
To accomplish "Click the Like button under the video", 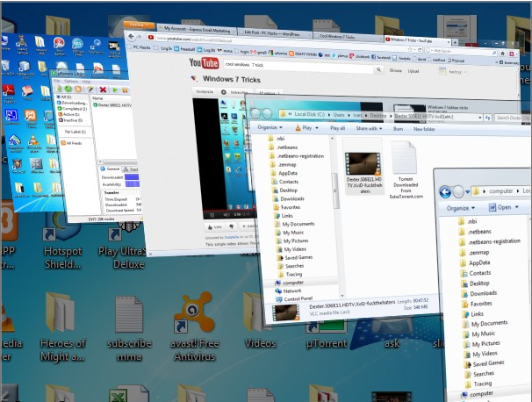I will 214,226.
